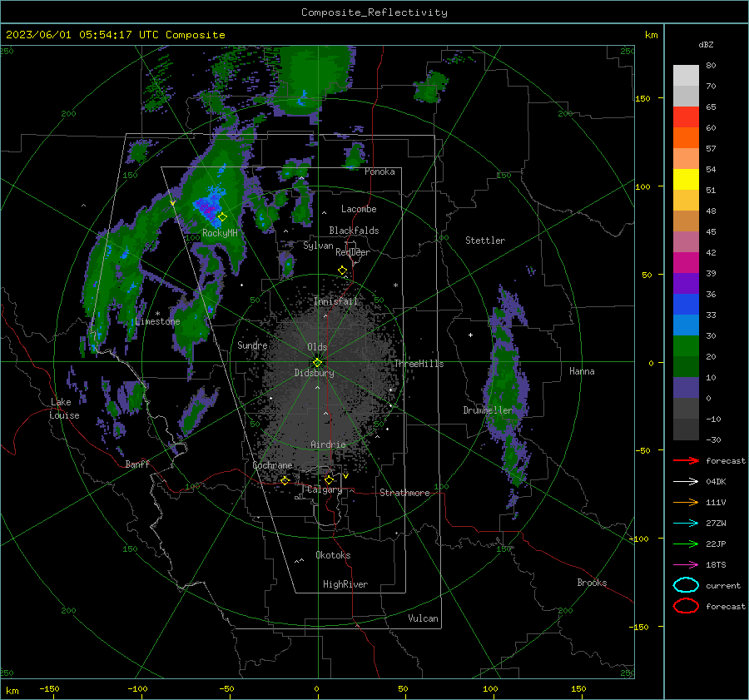749x700 pixels.
Task: Click the Sundre city label
Action: click(x=252, y=345)
